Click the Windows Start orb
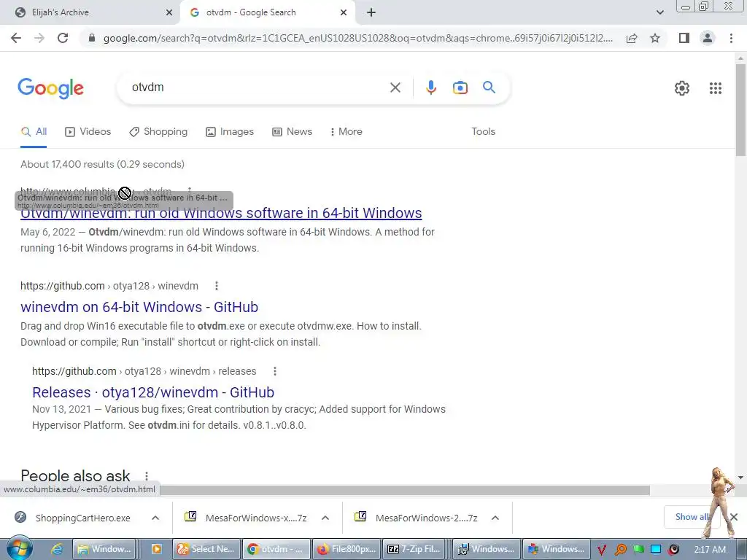This screenshot has height=560, width=747. 20,549
